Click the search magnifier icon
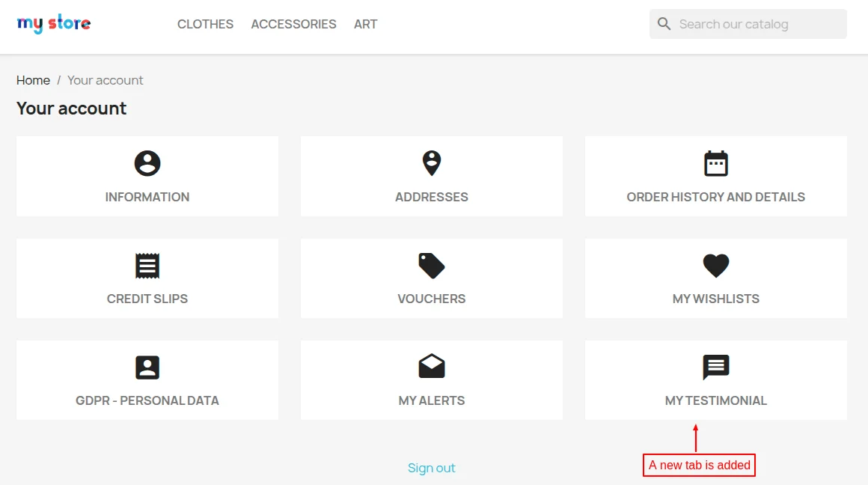Image resolution: width=868 pixels, height=485 pixels. [664, 23]
